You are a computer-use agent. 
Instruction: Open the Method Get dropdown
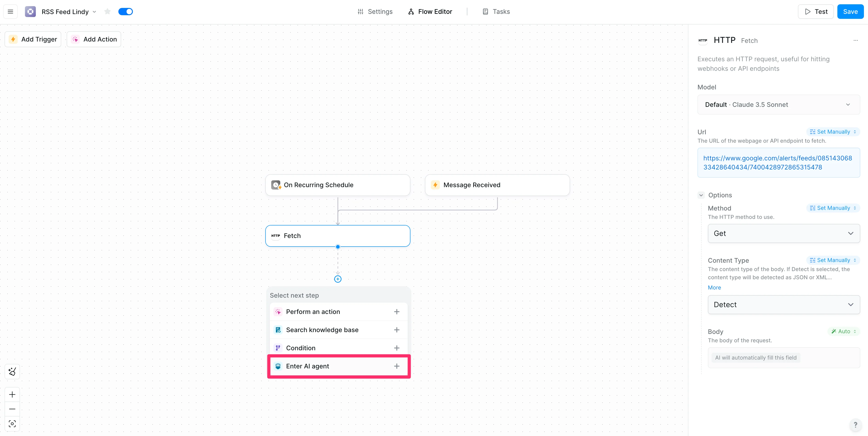[x=784, y=233]
